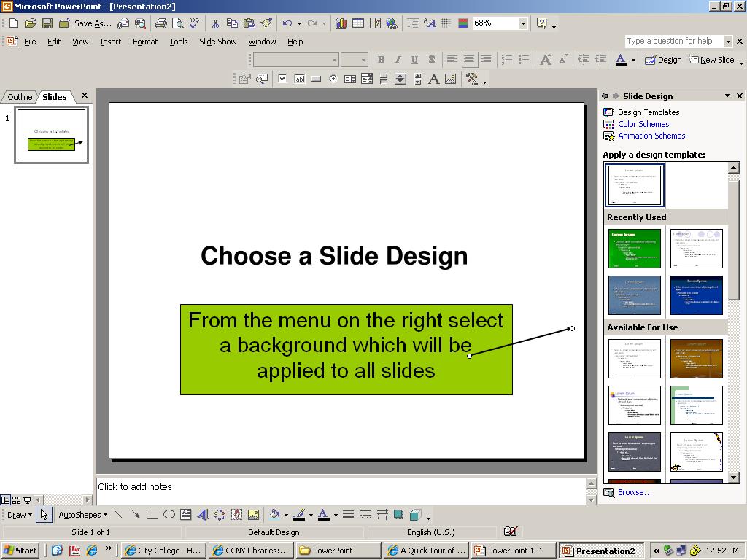Click to add notes area
747x560 pixels.
340,491
